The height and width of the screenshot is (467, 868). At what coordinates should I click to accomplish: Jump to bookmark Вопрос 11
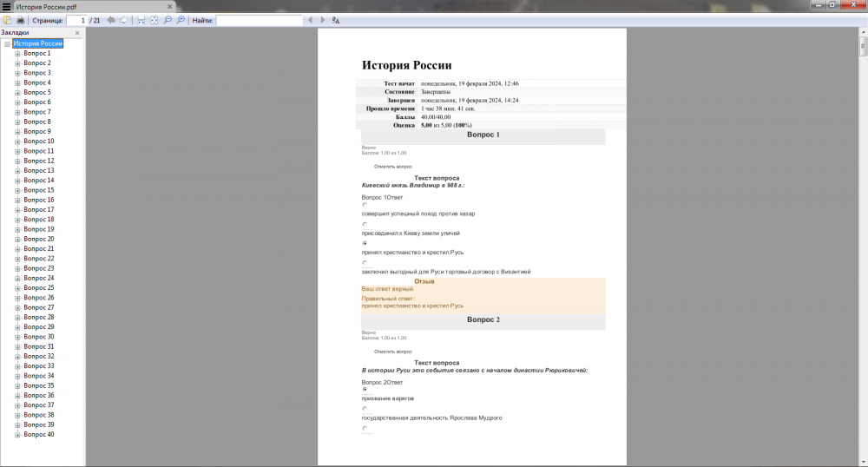pyautogui.click(x=39, y=151)
